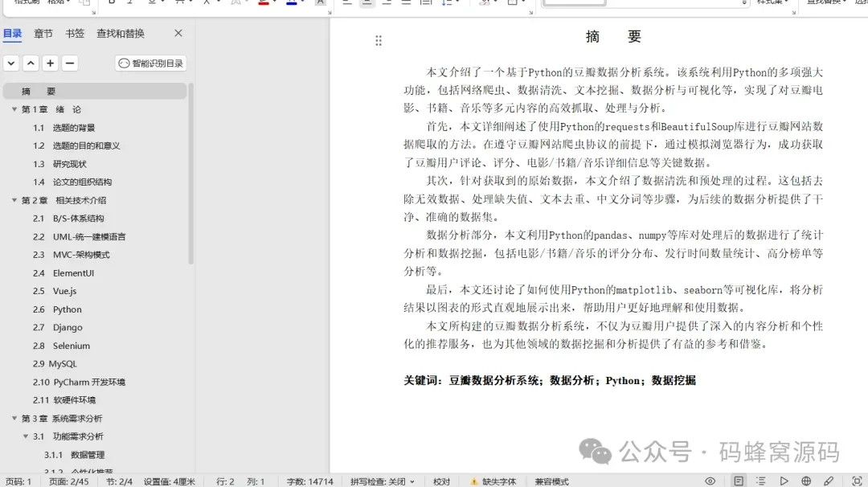This screenshot has width=868, height=487.
Task: Click 节: 2/4 in status bar
Action: (x=119, y=481)
